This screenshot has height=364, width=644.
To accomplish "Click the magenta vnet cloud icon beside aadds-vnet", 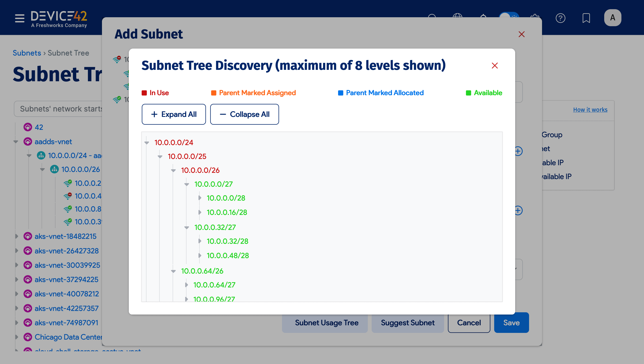I will point(28,141).
